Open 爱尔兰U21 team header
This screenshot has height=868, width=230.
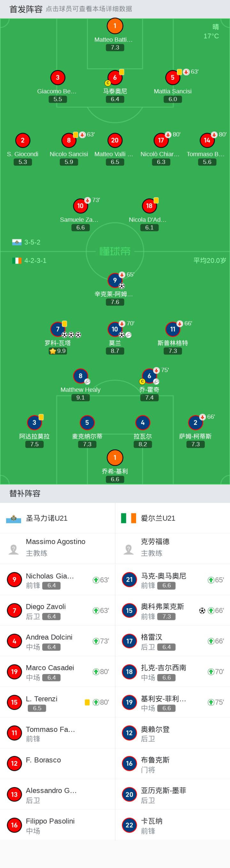pos(172,518)
